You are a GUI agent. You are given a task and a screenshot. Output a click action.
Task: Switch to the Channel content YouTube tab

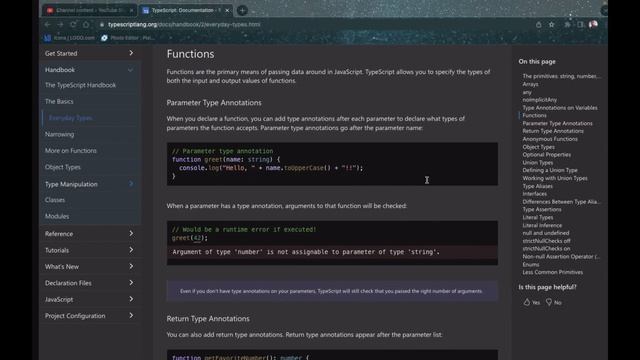click(89, 11)
